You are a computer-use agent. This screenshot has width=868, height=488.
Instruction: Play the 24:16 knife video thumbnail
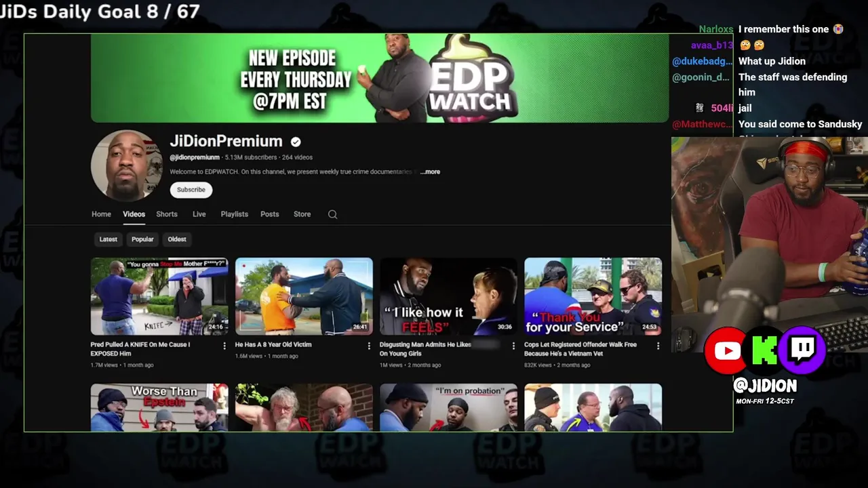159,296
